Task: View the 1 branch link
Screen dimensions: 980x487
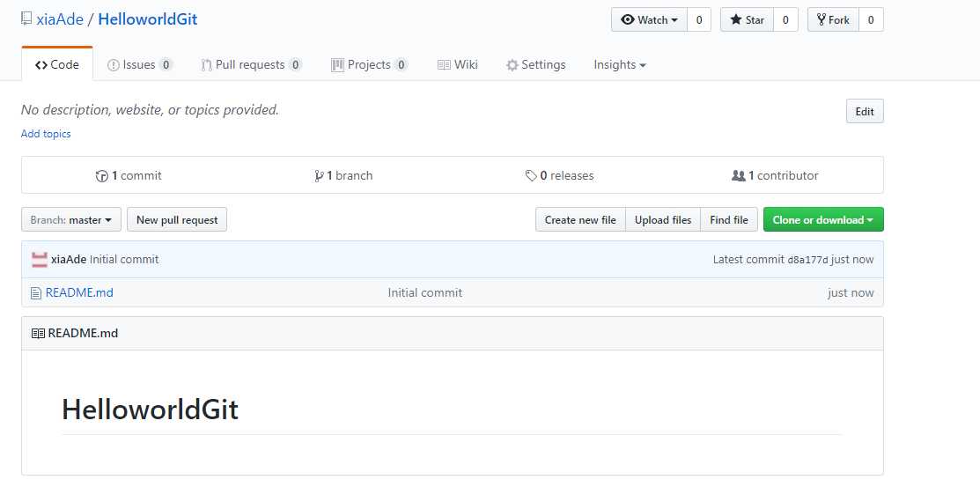Action: coord(343,175)
